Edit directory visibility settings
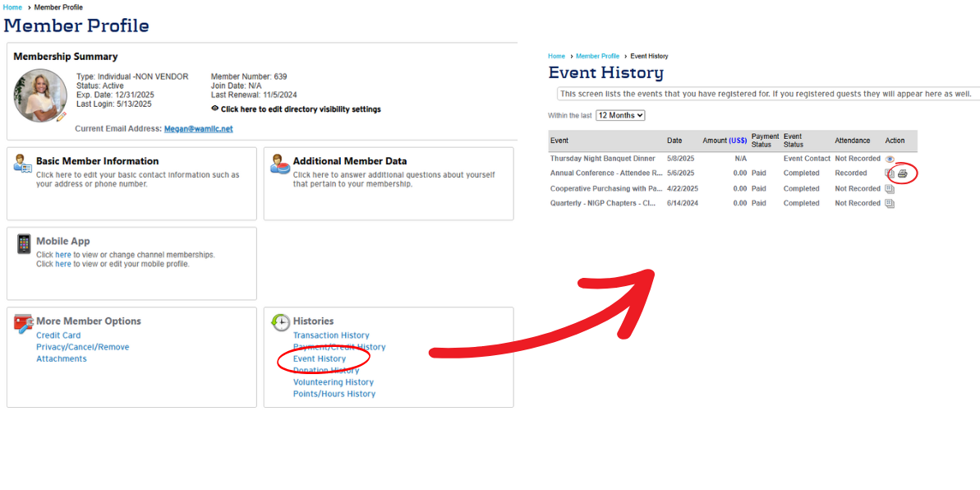 pos(300,109)
